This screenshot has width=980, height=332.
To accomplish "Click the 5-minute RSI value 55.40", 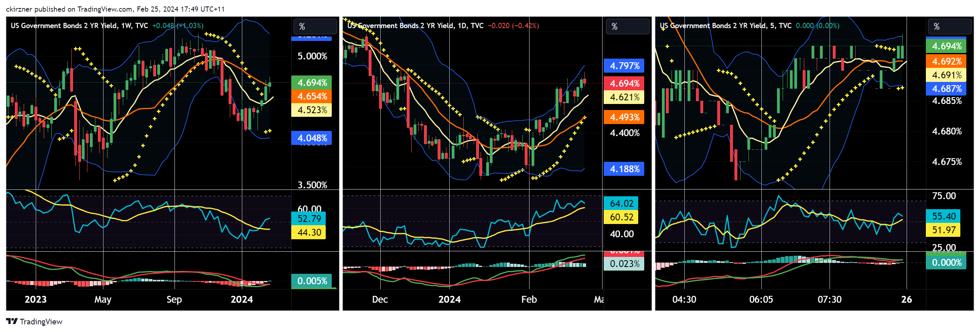I will pyautogui.click(x=943, y=216).
